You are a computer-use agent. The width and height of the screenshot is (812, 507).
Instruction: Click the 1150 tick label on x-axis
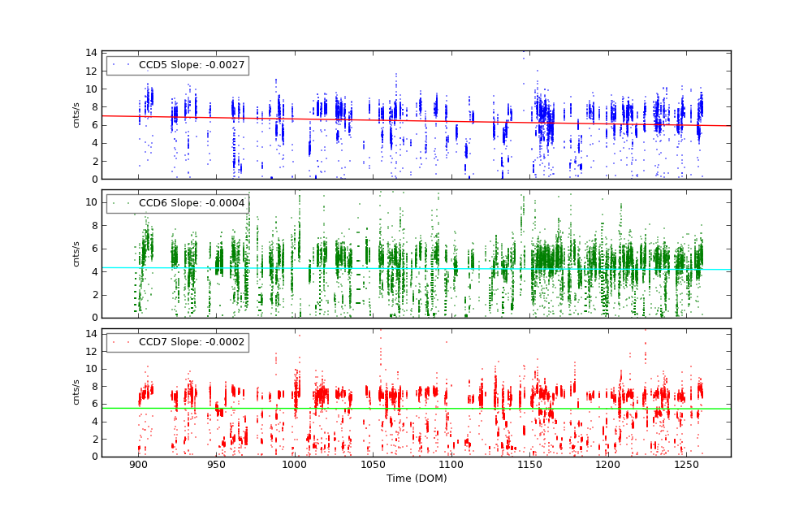coord(529,465)
